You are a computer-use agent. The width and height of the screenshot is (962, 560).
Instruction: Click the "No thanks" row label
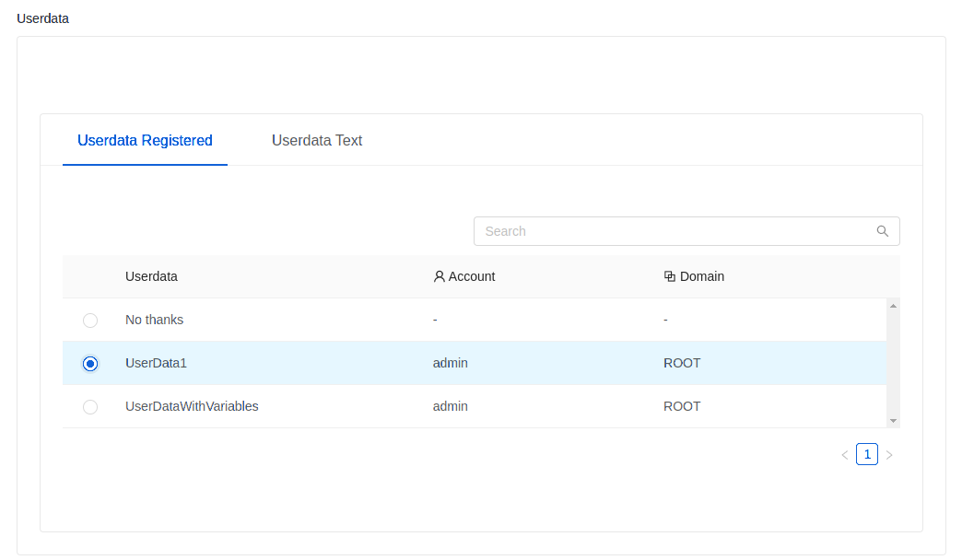pyautogui.click(x=154, y=320)
